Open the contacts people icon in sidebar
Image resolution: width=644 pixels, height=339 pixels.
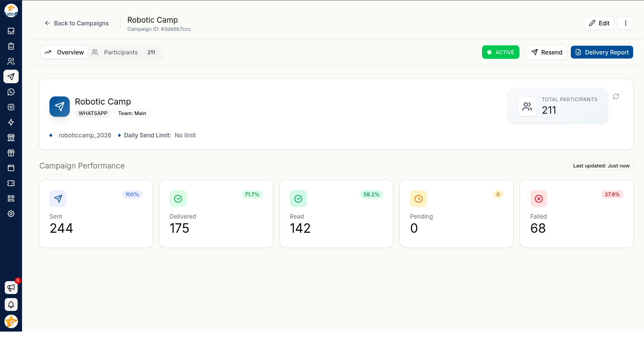click(x=11, y=61)
